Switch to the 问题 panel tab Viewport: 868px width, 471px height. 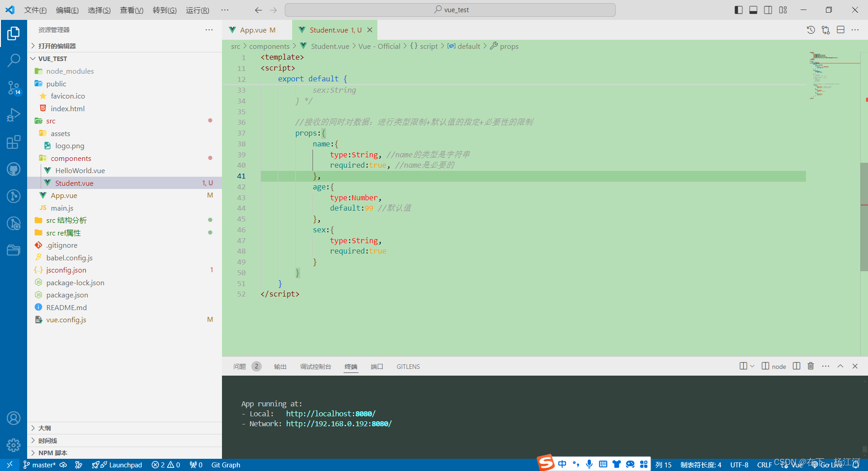click(x=247, y=367)
